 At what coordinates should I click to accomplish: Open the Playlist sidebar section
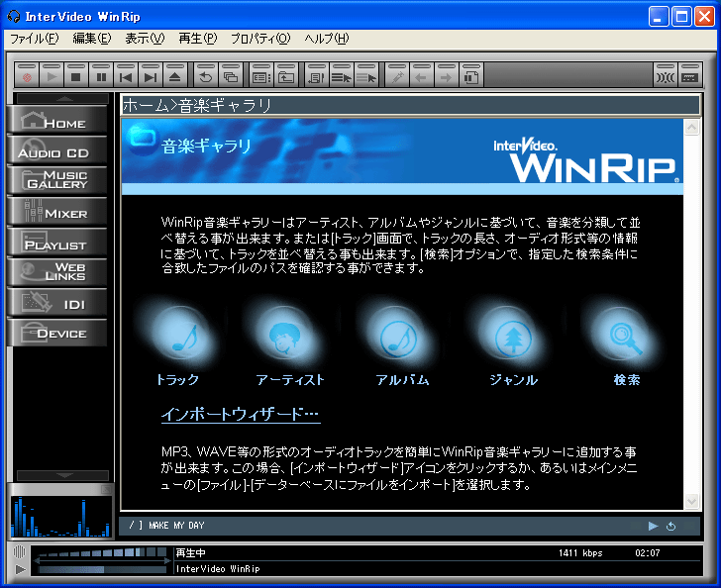tap(57, 243)
